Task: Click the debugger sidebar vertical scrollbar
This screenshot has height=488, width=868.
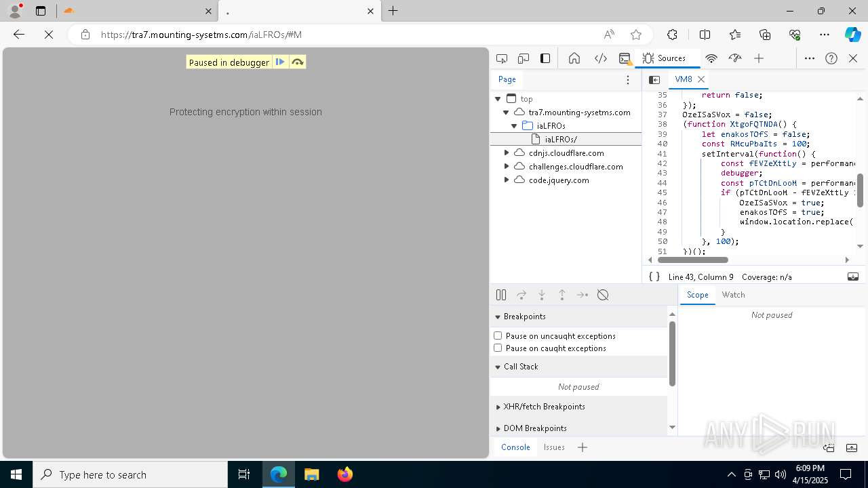Action: (x=672, y=353)
